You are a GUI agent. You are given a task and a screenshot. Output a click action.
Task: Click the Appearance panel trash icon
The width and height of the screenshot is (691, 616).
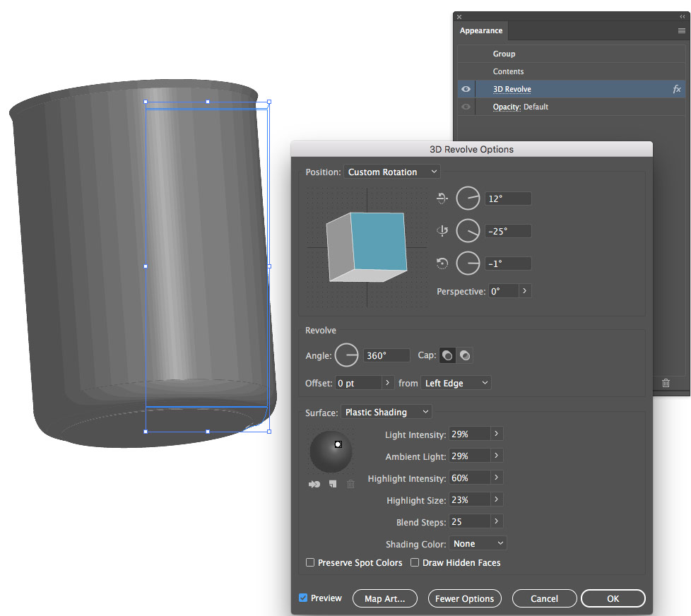pos(666,383)
